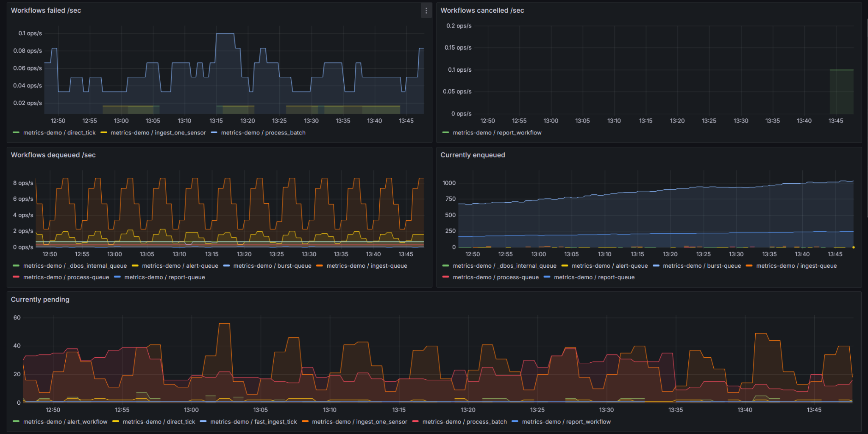868x434 pixels.
Task: Click the 8 ops/s label in Workflows dequeued
Action: [23, 183]
